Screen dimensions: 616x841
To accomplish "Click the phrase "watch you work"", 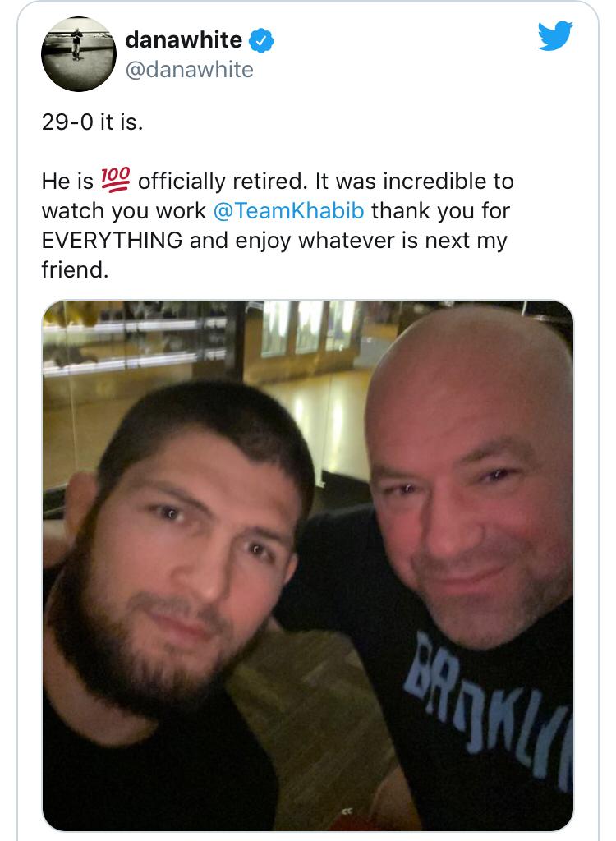I will (x=124, y=210).
